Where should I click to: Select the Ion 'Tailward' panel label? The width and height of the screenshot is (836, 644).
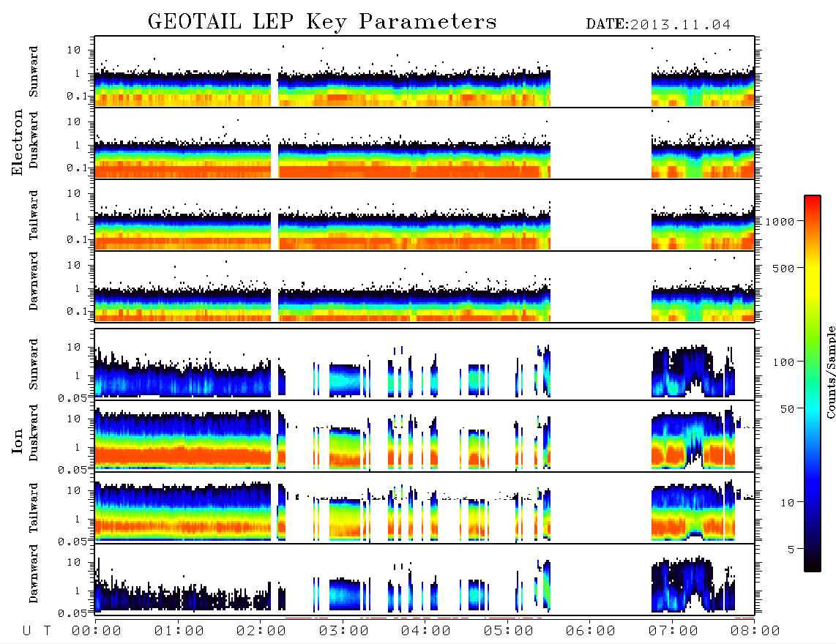click(34, 508)
